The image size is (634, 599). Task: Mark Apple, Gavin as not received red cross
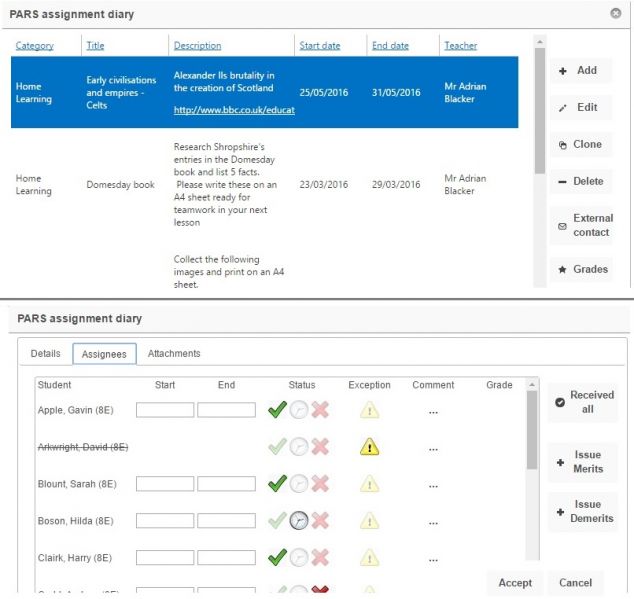[320, 410]
